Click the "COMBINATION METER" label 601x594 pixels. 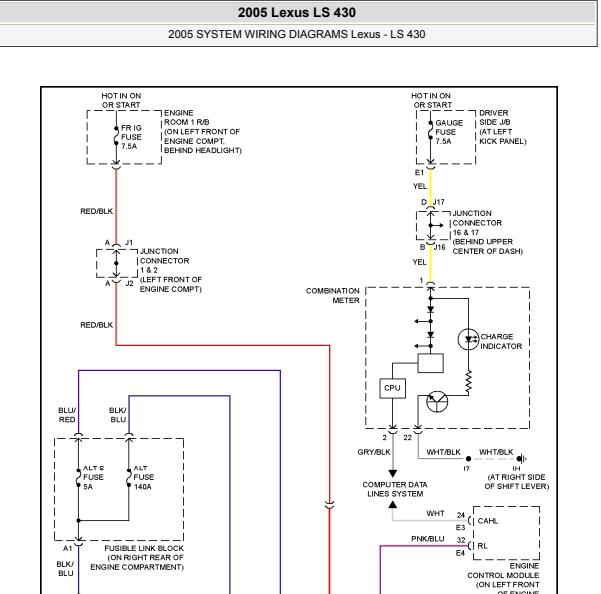333,295
